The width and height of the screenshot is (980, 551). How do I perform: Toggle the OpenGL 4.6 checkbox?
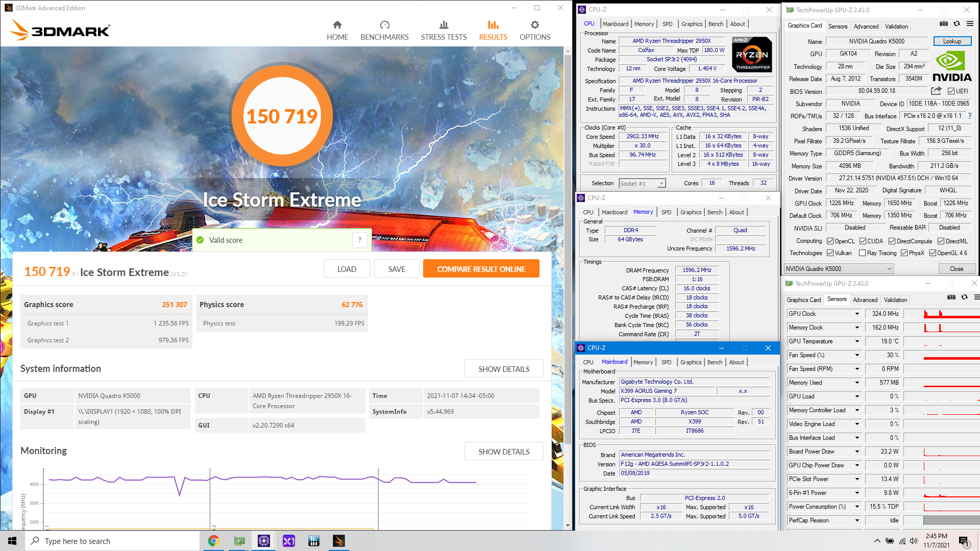tap(933, 253)
